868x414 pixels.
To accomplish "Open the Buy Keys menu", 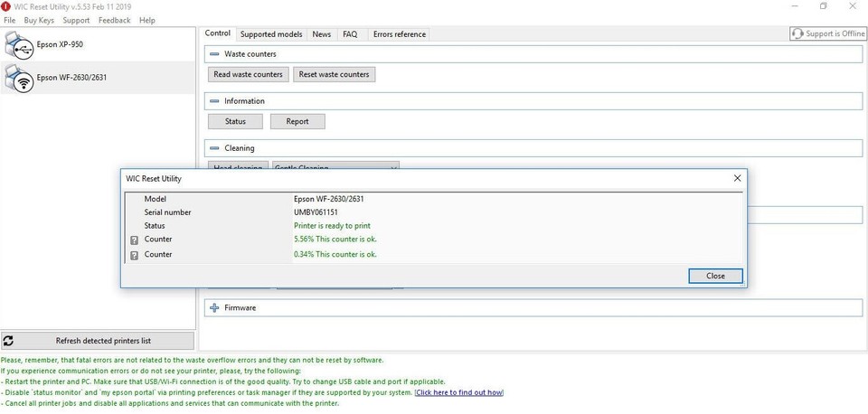I will point(39,21).
